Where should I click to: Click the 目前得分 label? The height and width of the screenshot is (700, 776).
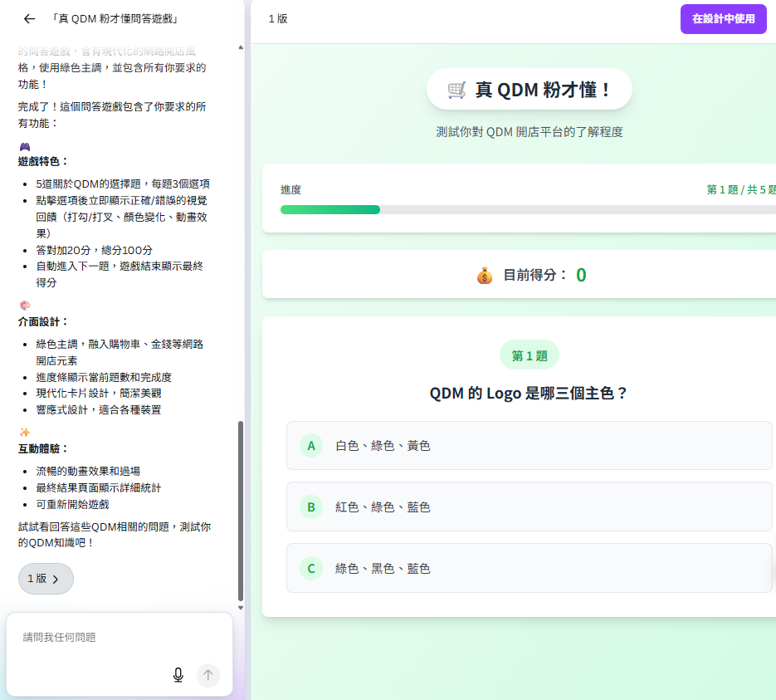(534, 275)
